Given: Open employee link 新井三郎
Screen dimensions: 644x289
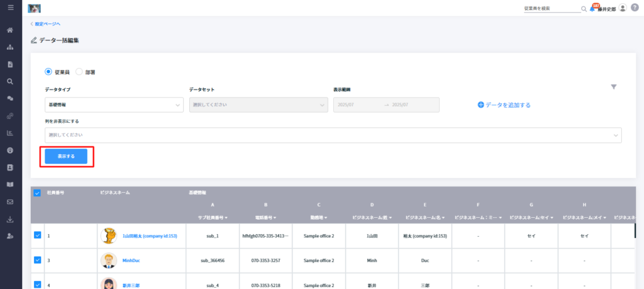Looking at the screenshot, I should click(x=131, y=285).
